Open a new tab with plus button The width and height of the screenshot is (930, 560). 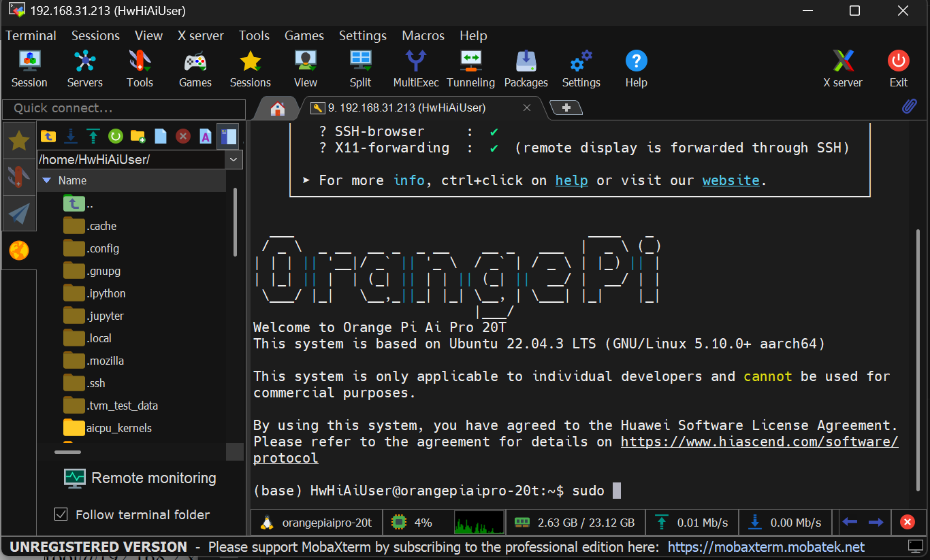(x=565, y=108)
